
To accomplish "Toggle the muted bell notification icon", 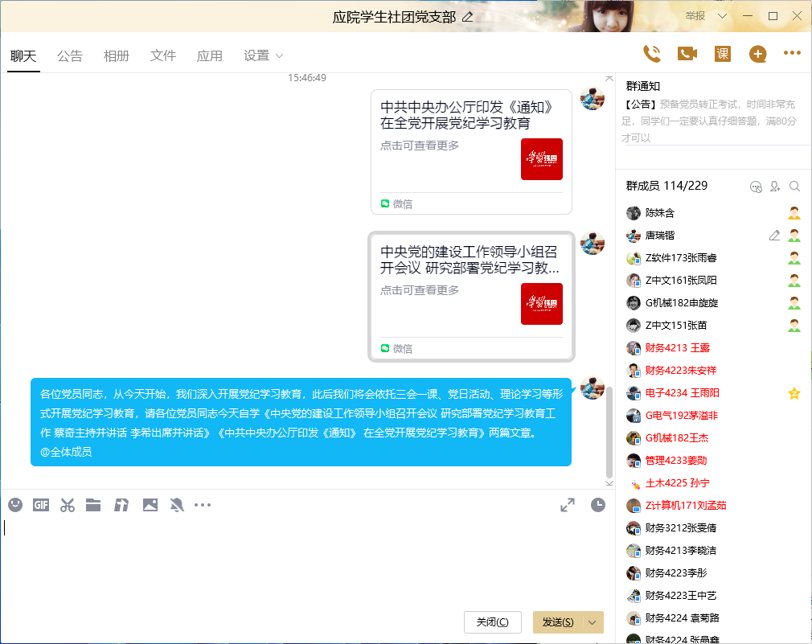I will click(x=177, y=505).
